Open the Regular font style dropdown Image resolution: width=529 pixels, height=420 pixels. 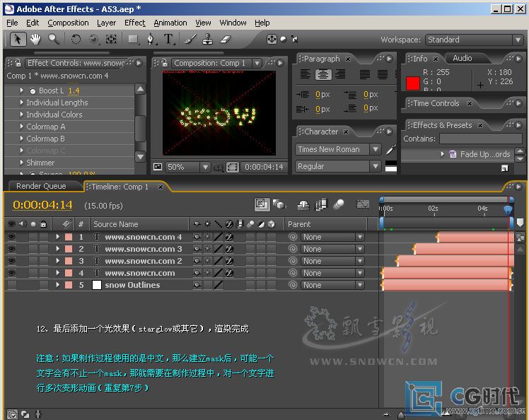(x=338, y=166)
